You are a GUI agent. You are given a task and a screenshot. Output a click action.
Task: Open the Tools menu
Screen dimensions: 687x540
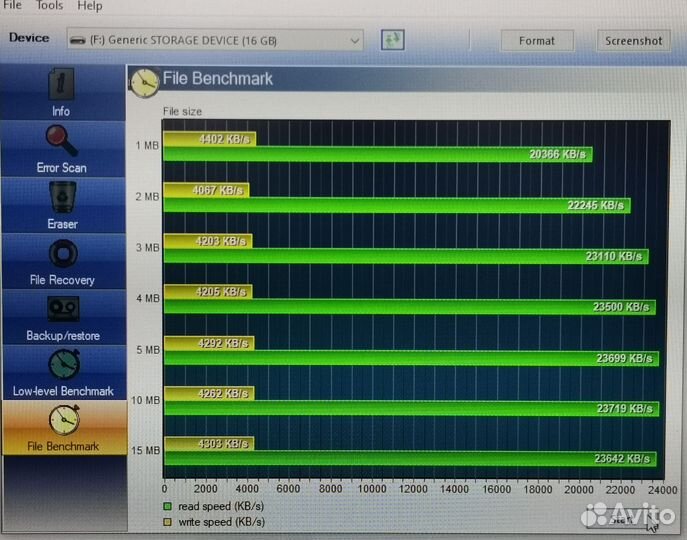(x=49, y=6)
